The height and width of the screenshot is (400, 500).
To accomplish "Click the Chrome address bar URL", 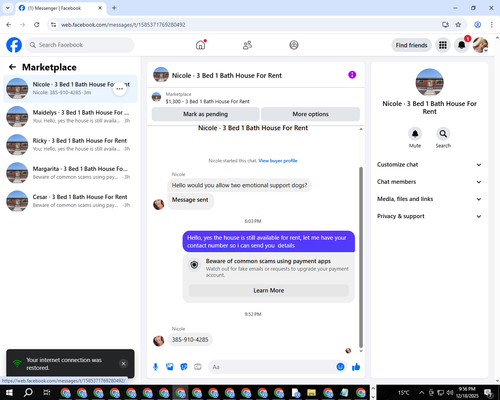I will [x=123, y=25].
